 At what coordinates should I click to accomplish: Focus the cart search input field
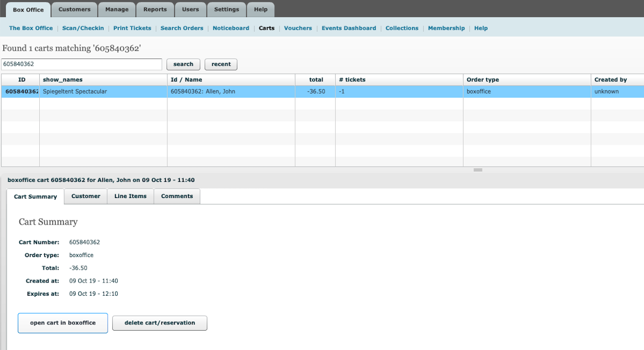click(x=82, y=64)
